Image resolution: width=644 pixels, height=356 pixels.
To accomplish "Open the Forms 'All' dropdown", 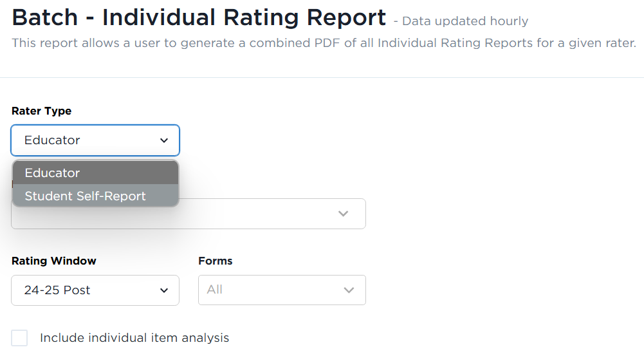I will 282,290.
